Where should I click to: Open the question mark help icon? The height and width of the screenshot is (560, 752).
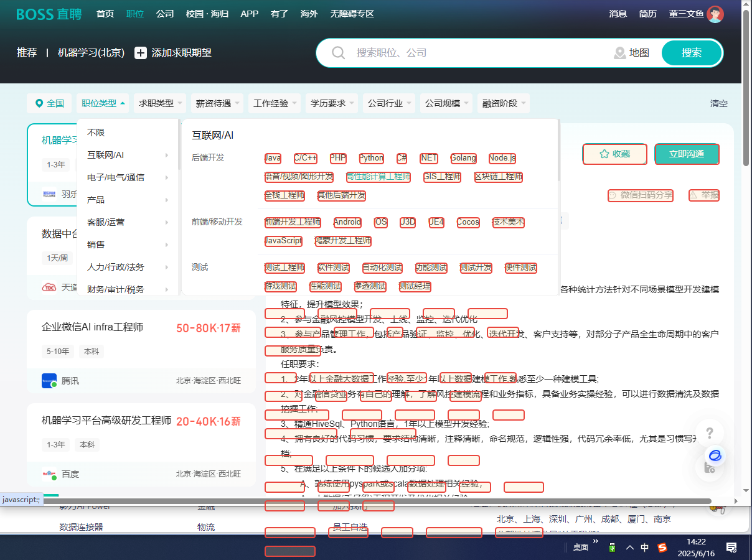point(710,433)
